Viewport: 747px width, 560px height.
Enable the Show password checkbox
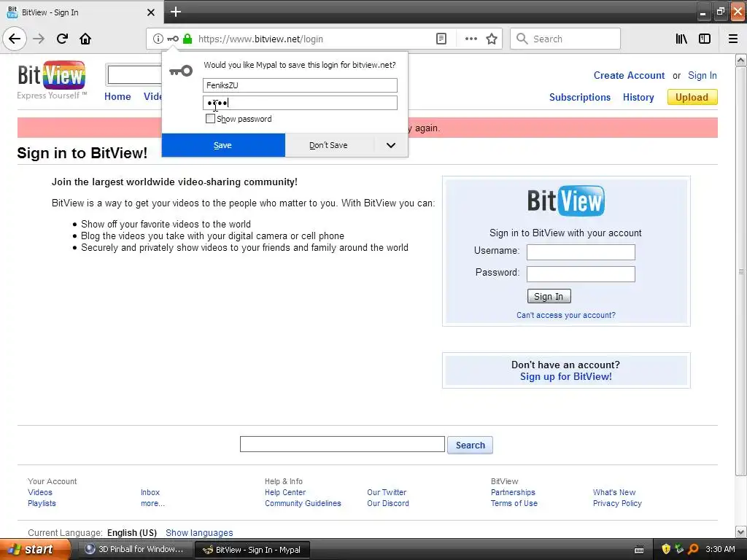[x=210, y=119]
